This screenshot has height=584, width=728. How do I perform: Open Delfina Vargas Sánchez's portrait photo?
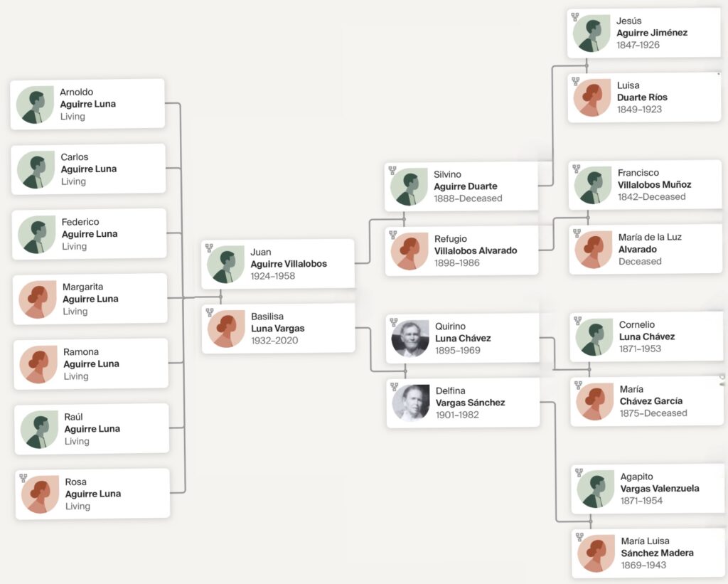click(x=411, y=403)
